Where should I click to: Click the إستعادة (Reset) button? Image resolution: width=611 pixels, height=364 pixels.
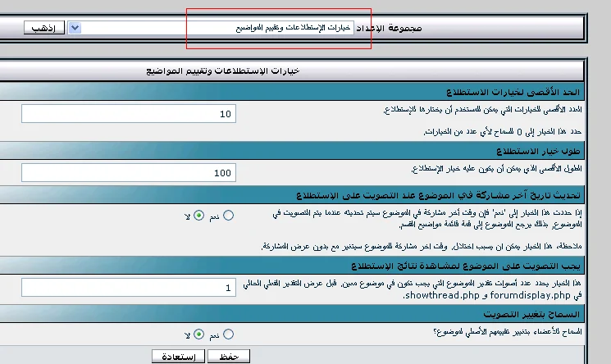coord(180,356)
